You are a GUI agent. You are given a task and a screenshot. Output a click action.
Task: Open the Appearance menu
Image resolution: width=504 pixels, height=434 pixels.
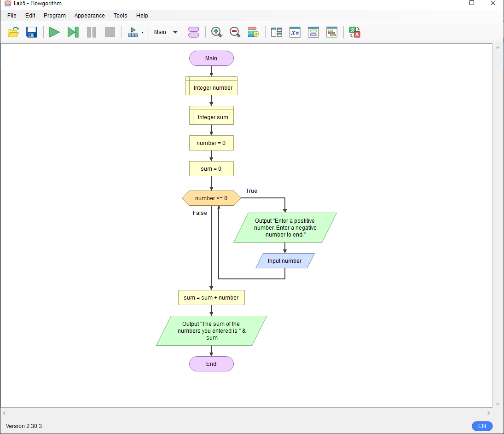(89, 15)
